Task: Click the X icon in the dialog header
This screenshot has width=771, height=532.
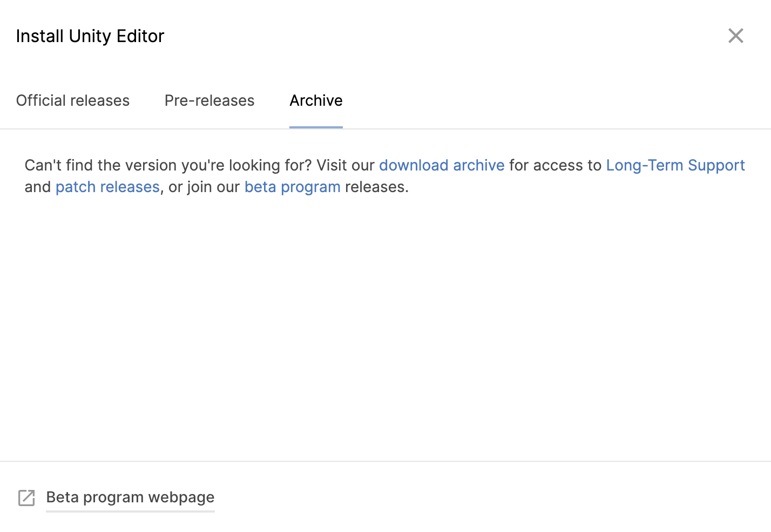Action: (x=735, y=36)
